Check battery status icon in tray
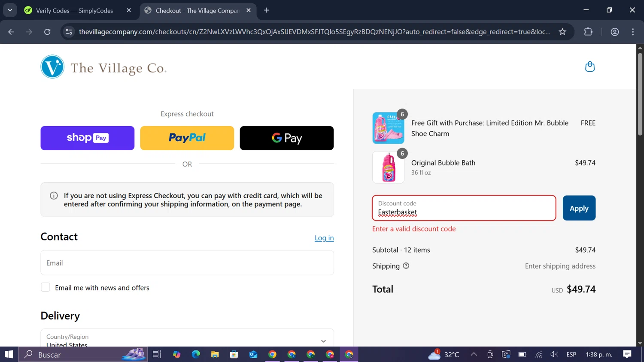The width and height of the screenshot is (644, 362). (522, 354)
